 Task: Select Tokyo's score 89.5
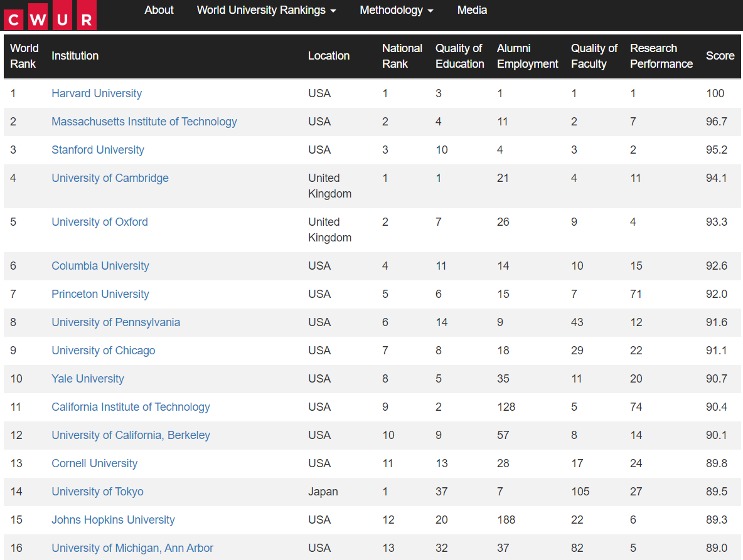717,492
